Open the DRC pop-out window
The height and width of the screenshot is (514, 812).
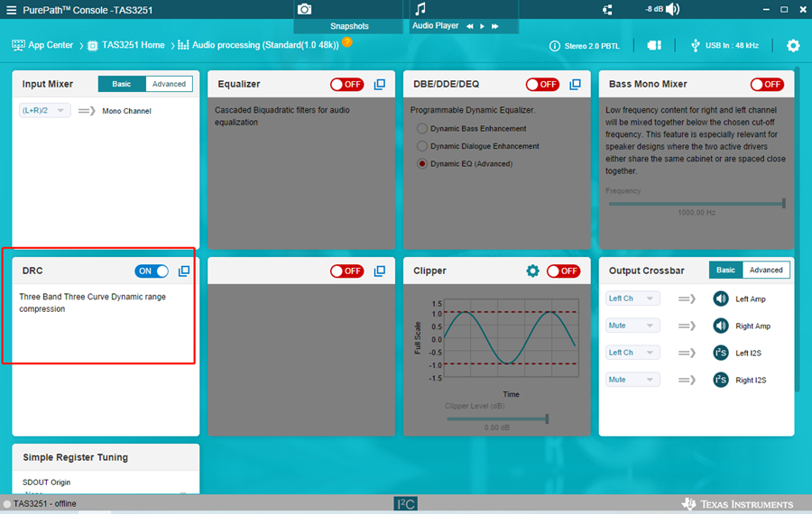click(184, 271)
